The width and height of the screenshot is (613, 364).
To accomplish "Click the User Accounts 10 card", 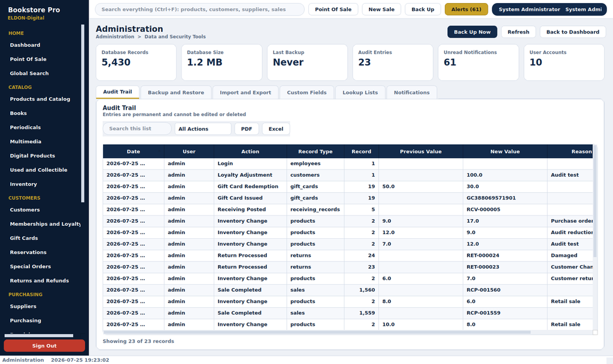I will coord(564,62).
